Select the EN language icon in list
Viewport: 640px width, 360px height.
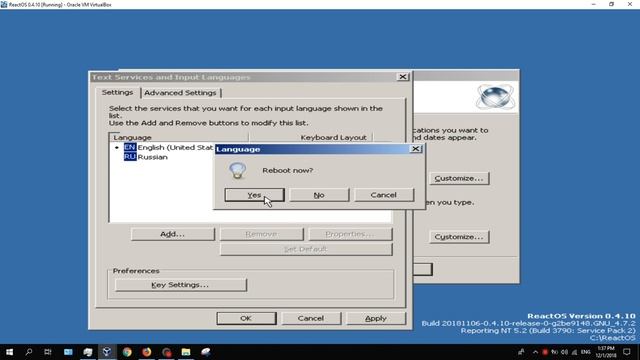point(130,147)
